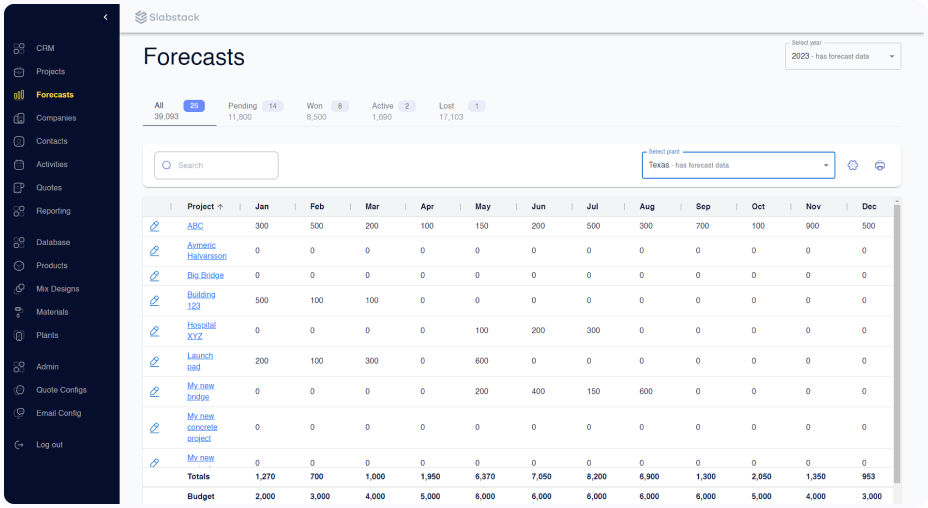Viewport: 928px width, 508px height.
Task: Edit the Hospital XYZ row via pencil icon
Action: pos(155,331)
